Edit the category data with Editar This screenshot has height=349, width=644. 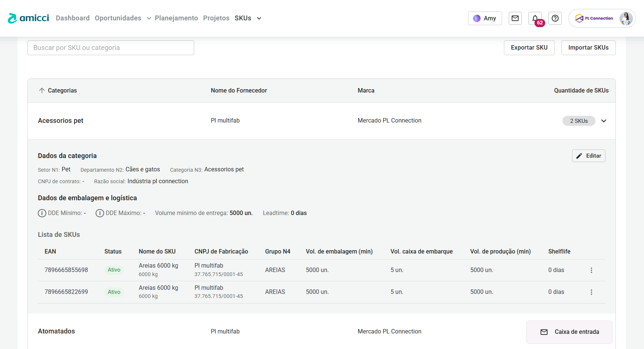(x=588, y=156)
